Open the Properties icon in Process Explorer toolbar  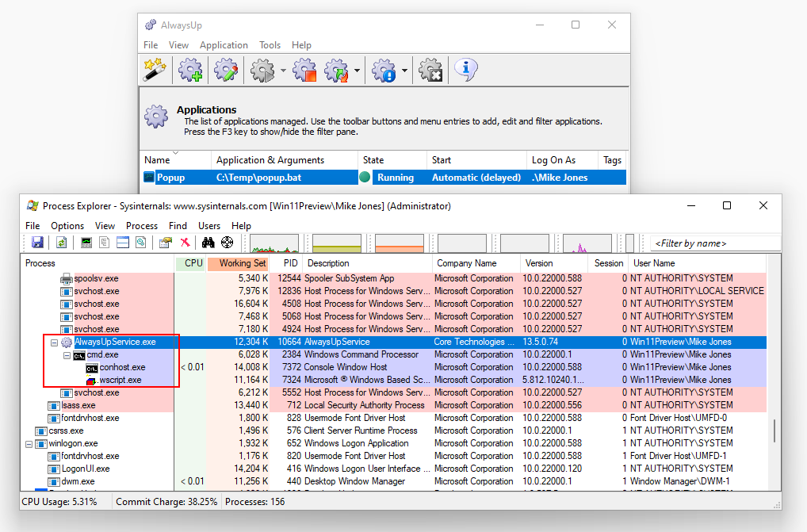[165, 243]
